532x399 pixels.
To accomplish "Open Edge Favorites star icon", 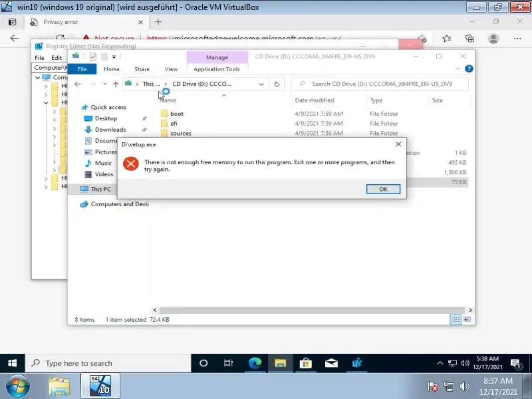I will point(446,39).
